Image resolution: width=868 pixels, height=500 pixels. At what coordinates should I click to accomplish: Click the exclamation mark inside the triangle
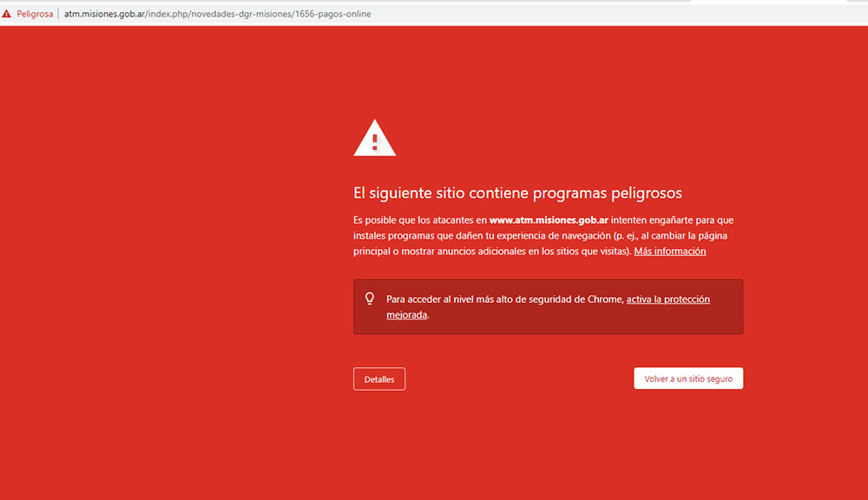pyautogui.click(x=375, y=141)
